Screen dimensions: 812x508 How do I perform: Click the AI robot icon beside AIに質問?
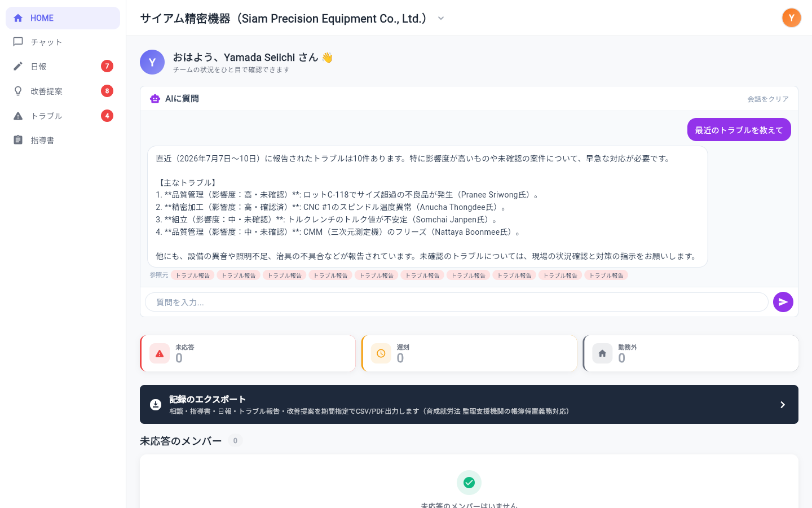[155, 99]
